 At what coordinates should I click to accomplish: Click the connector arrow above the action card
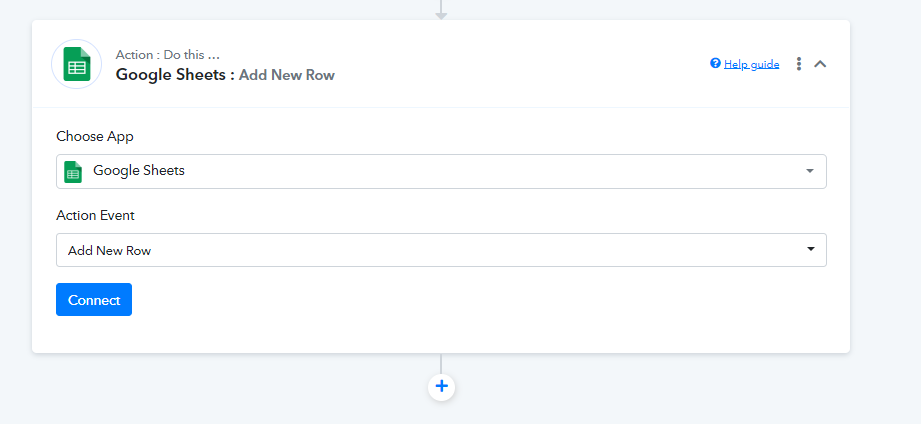tap(441, 10)
